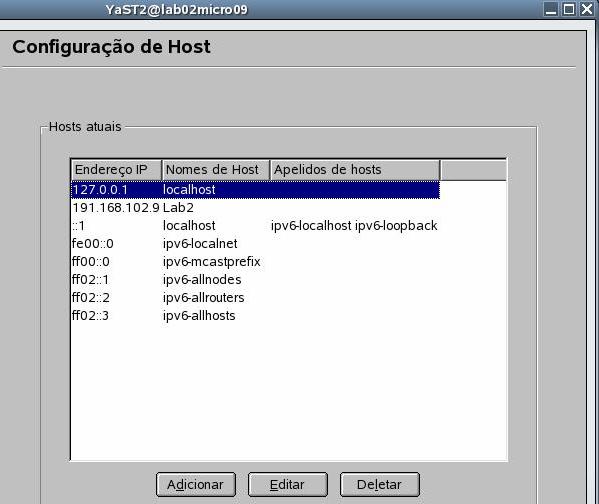Sort by Apelidos de hosts header
The height and width of the screenshot is (504, 599).
355,170
